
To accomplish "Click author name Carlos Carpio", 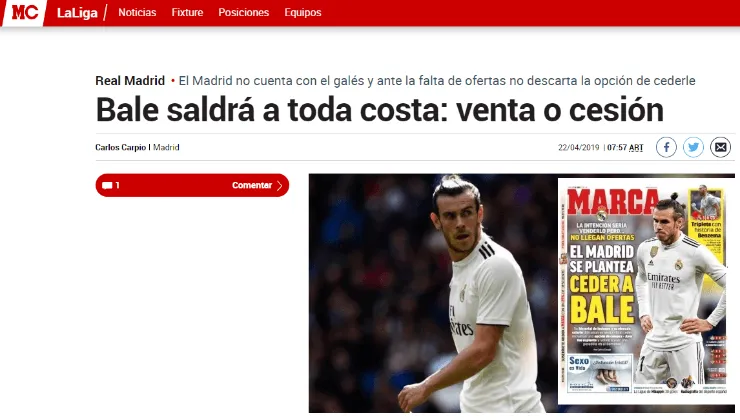I will [120, 147].
